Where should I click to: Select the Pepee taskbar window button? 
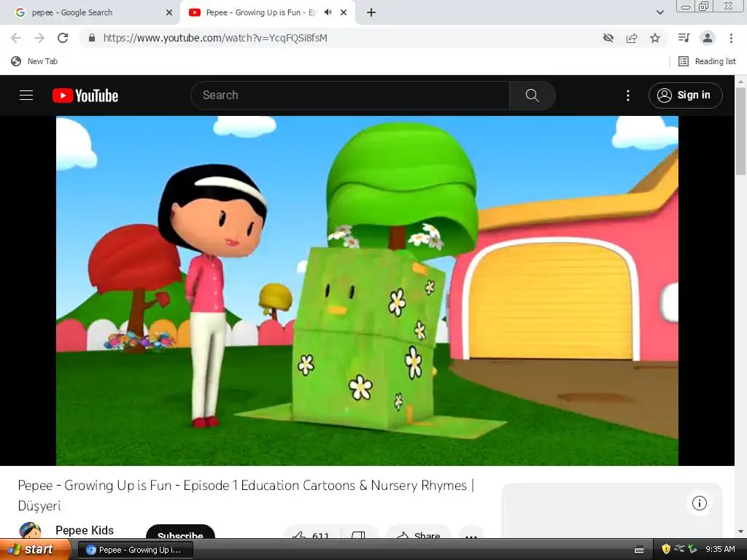(135, 550)
